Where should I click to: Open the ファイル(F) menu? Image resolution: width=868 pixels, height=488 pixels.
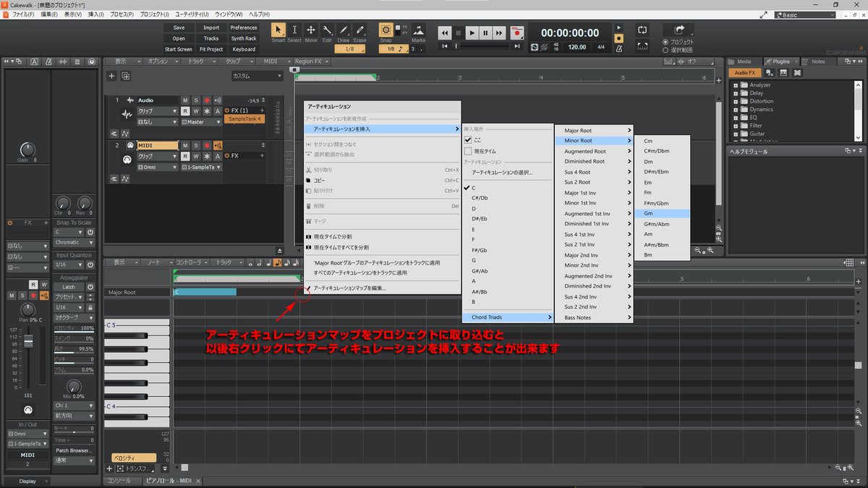tap(23, 14)
